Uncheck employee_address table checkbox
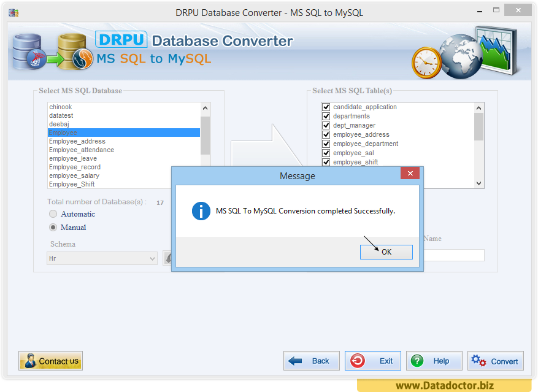Image resolution: width=538 pixels, height=392 pixels. pyautogui.click(x=326, y=134)
